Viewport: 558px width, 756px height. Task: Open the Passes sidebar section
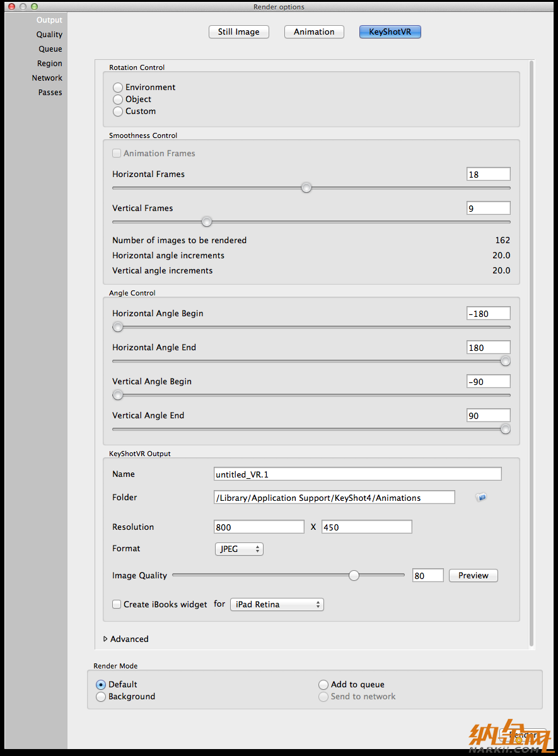50,93
